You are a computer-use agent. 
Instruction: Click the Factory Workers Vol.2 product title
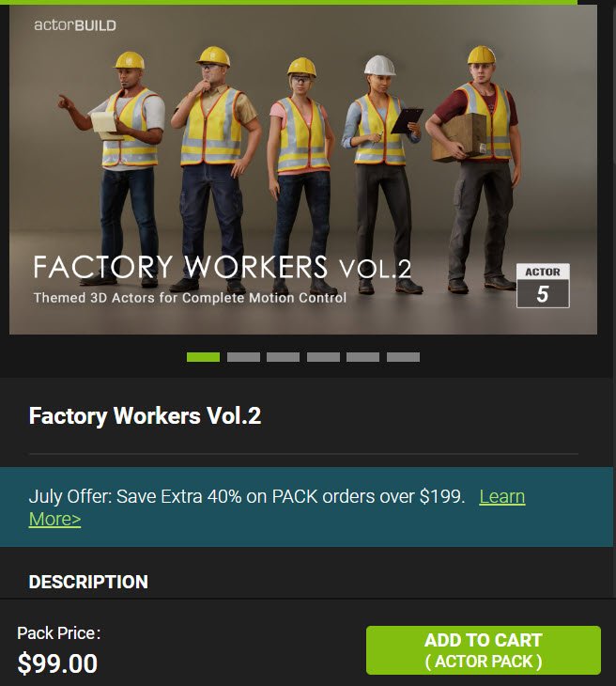145,415
